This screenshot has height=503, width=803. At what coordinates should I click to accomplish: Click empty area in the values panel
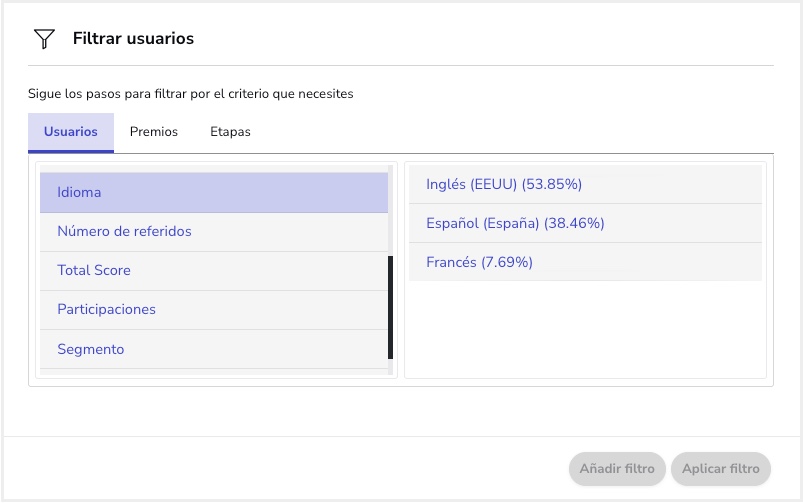click(x=585, y=329)
